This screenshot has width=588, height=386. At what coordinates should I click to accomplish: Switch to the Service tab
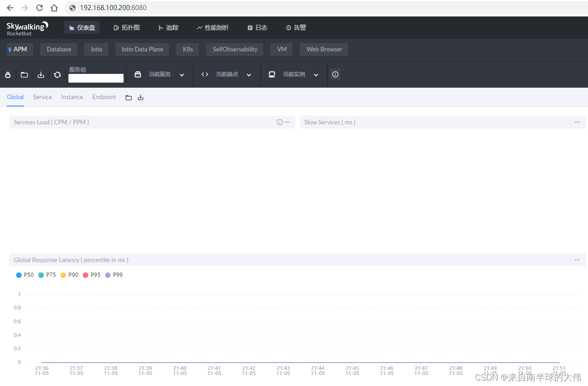pos(42,97)
